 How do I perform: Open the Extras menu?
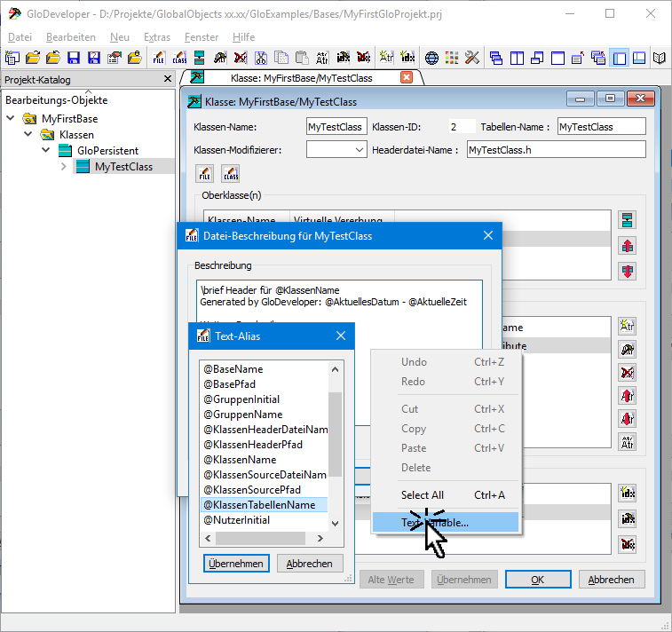click(157, 37)
